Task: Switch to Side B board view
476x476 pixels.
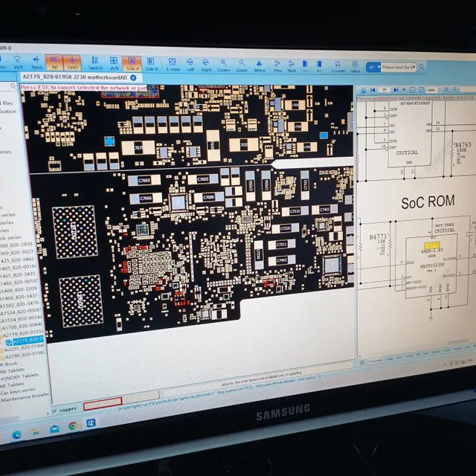Action: coord(152,63)
